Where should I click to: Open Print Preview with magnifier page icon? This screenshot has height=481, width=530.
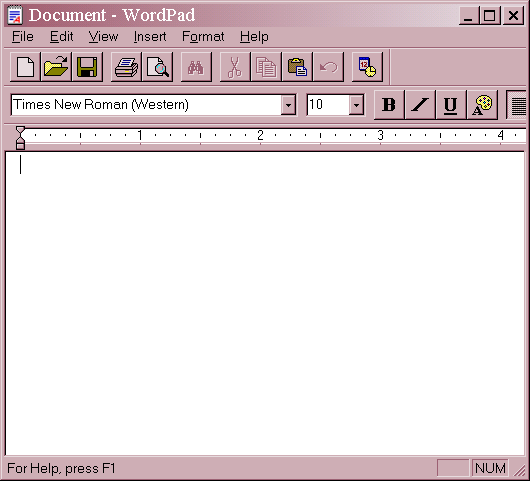(x=158, y=67)
